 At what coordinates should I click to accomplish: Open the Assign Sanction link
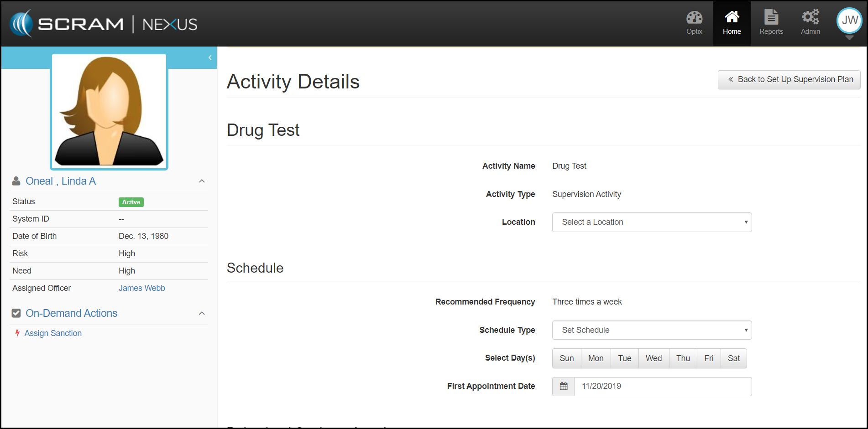53,333
